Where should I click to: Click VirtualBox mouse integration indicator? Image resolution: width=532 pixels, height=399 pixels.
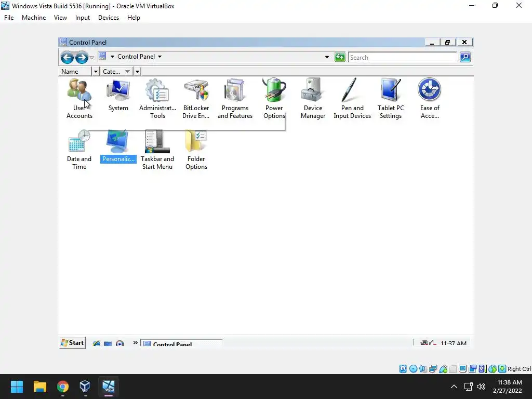click(x=493, y=369)
